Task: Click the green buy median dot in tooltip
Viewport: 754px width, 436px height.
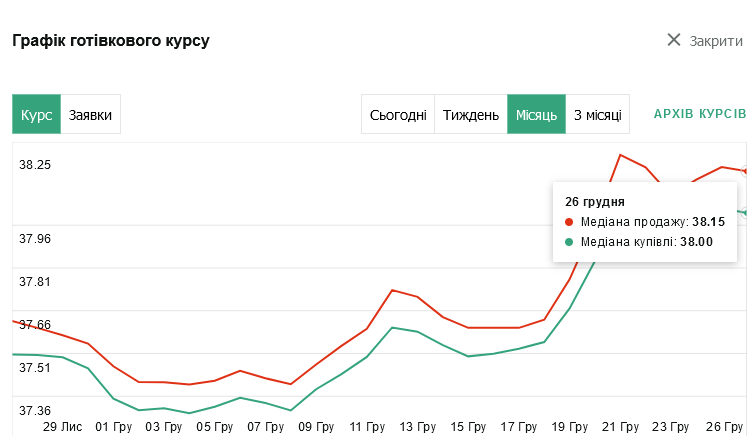Action: click(x=570, y=241)
